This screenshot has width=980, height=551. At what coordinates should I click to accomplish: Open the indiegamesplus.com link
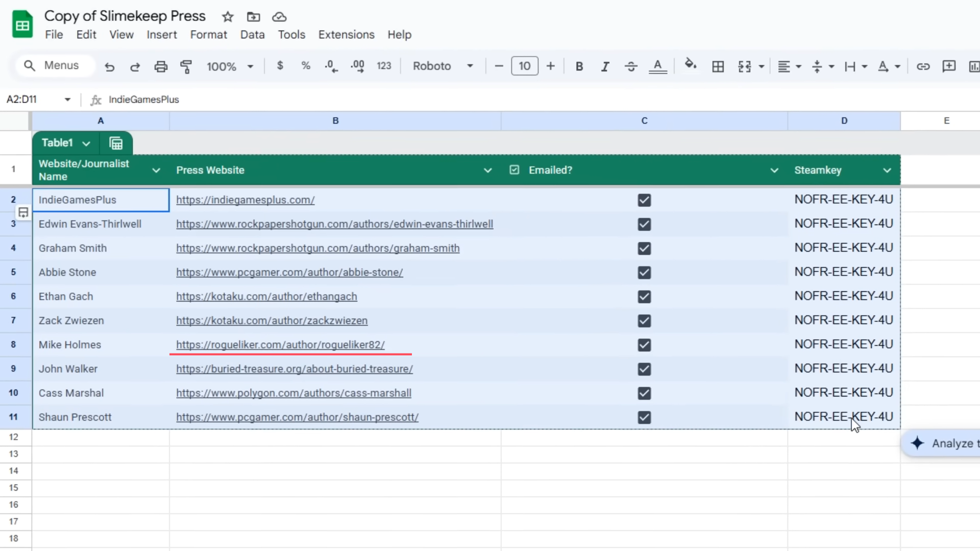246,200
